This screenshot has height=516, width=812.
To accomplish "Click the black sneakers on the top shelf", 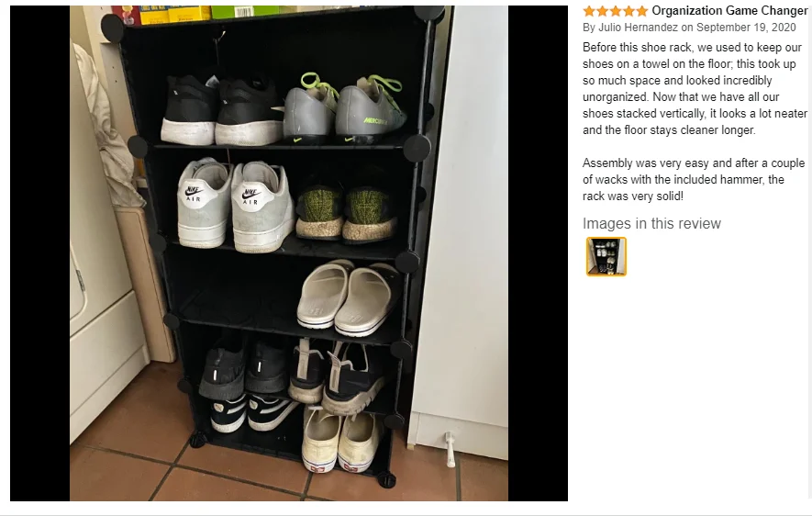I will point(222,110).
